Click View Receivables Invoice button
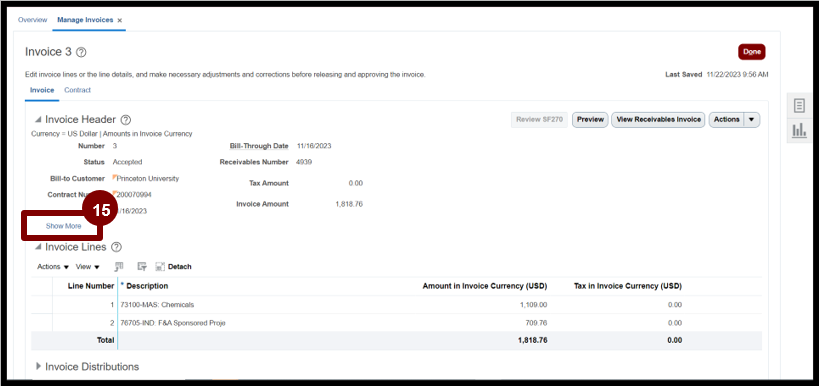 [659, 120]
